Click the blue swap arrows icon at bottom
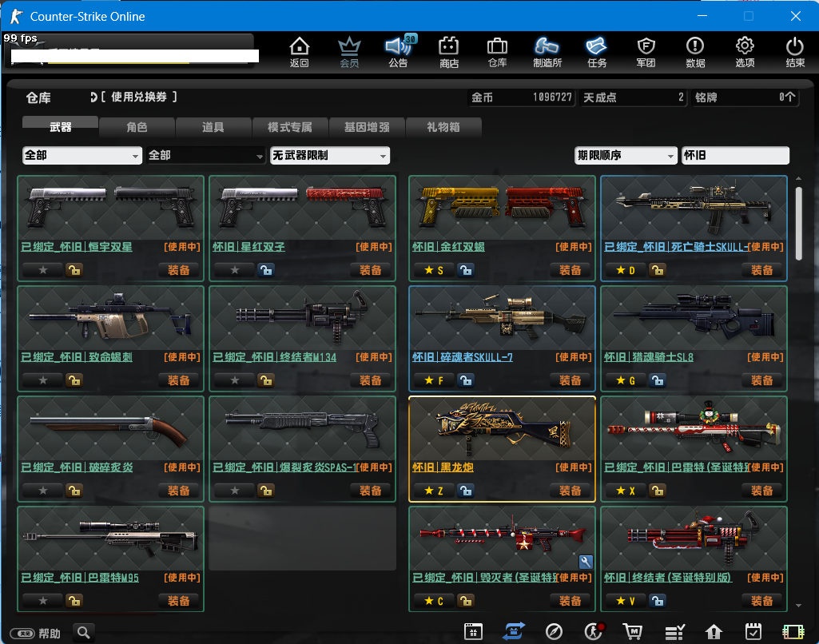Screen dimensions: 819x644 click(514, 631)
